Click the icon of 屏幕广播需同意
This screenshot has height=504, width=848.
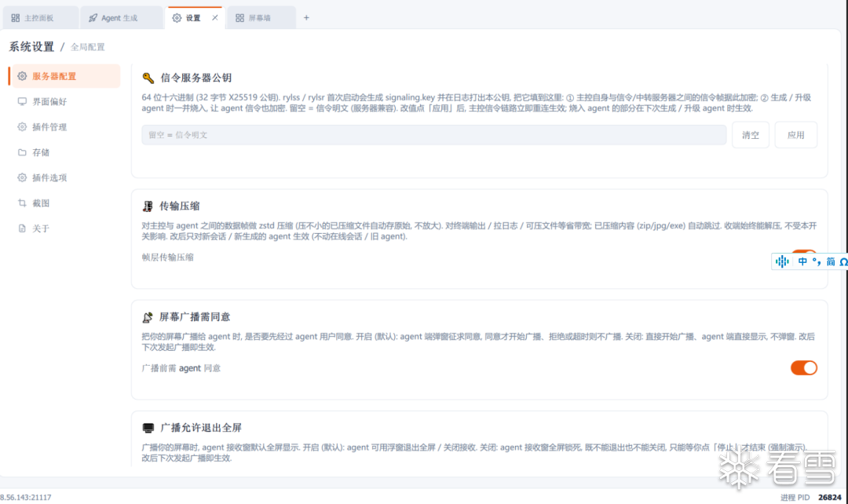click(x=148, y=317)
